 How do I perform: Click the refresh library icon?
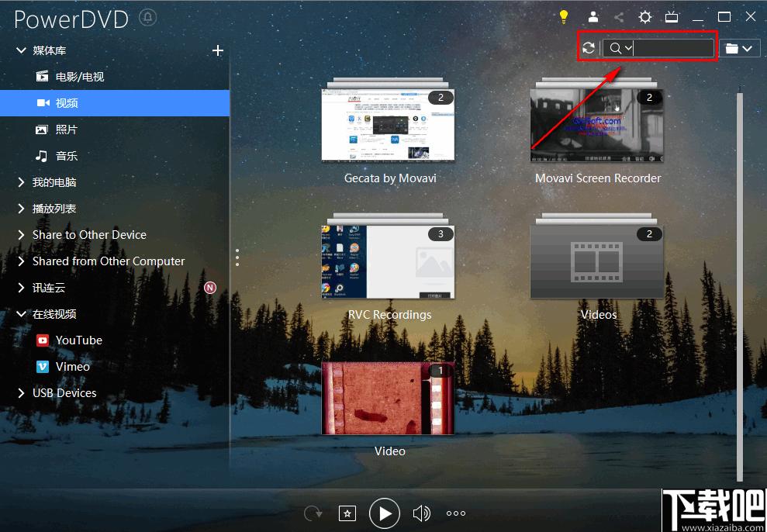pyautogui.click(x=589, y=48)
